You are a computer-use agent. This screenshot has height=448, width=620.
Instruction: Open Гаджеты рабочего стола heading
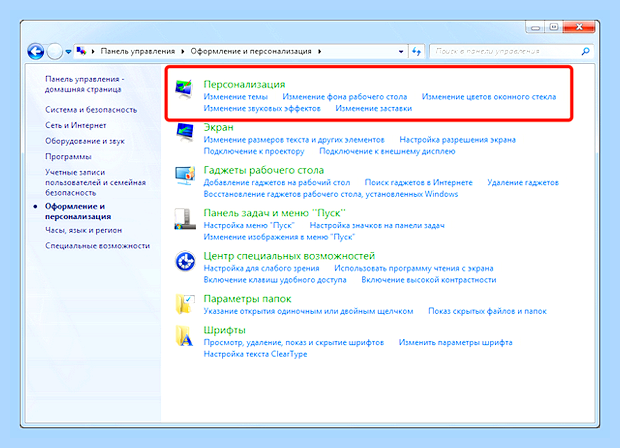tap(263, 170)
